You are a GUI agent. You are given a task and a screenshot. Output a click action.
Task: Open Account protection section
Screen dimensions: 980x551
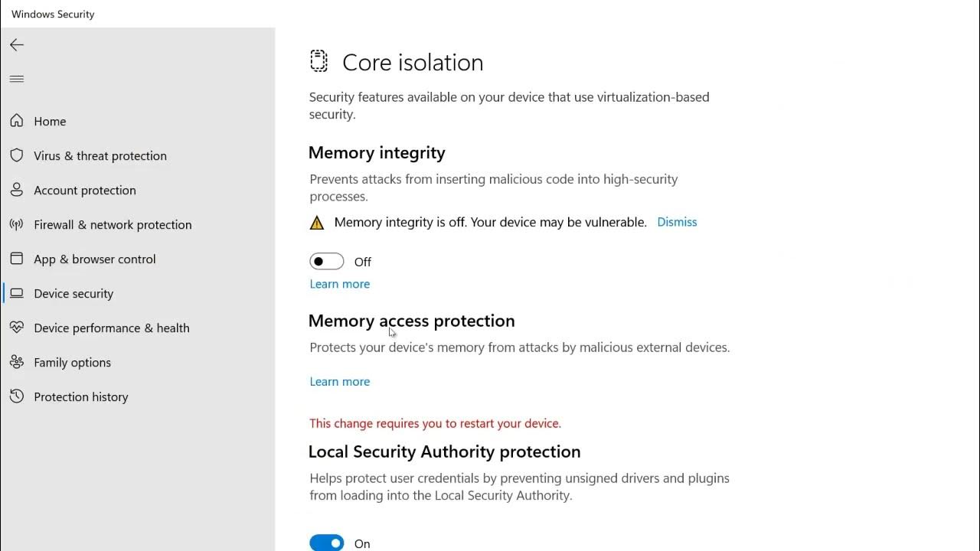tap(85, 190)
